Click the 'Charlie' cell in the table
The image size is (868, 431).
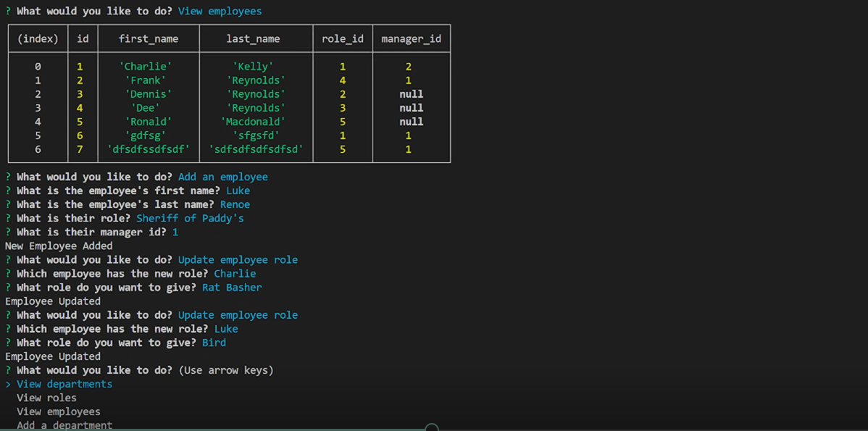[146, 67]
